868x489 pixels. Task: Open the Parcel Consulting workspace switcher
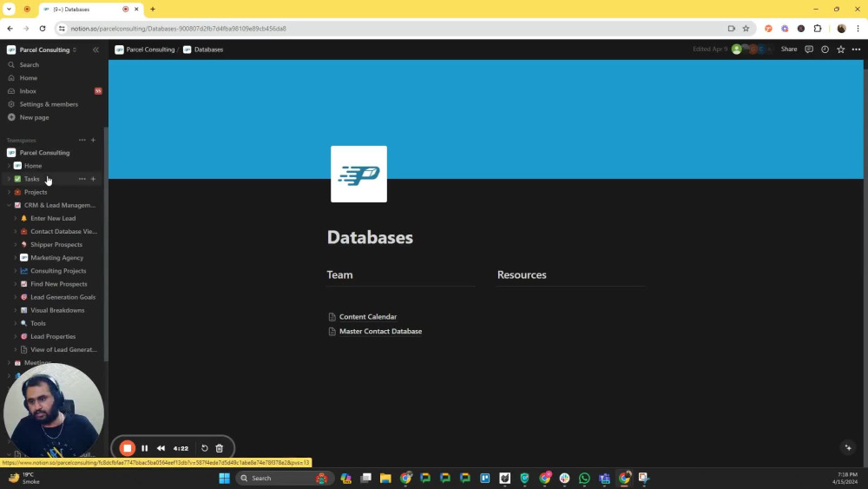pyautogui.click(x=42, y=50)
